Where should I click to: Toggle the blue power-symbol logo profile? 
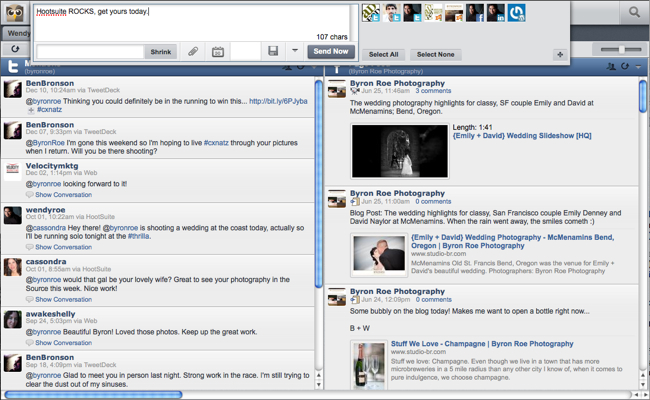pos(517,13)
